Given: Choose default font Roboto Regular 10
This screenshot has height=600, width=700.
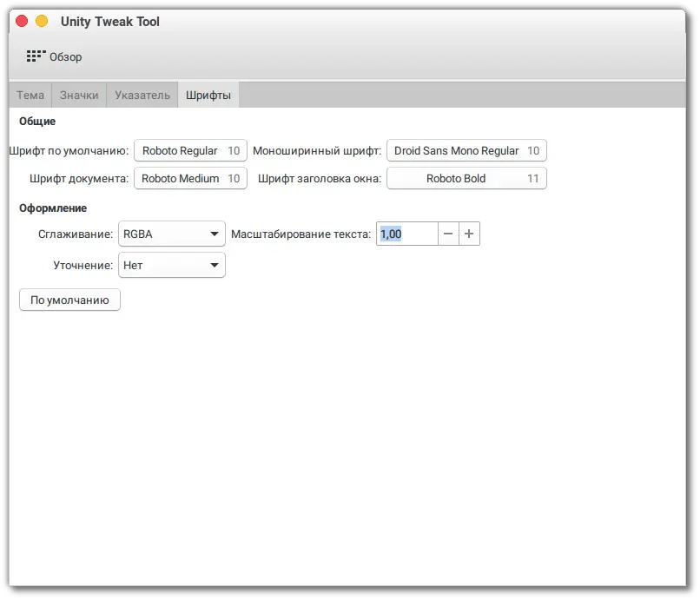Looking at the screenshot, I should (x=190, y=150).
